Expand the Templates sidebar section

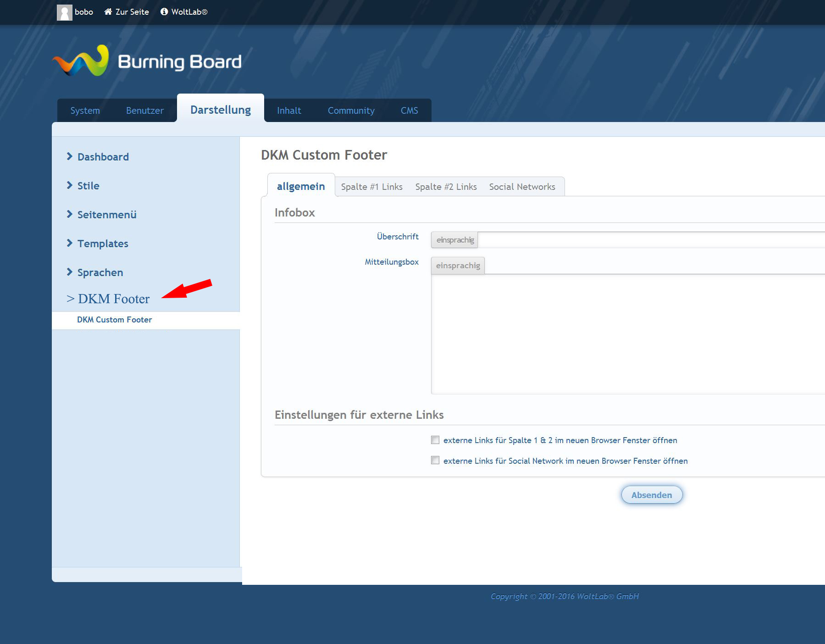point(102,244)
